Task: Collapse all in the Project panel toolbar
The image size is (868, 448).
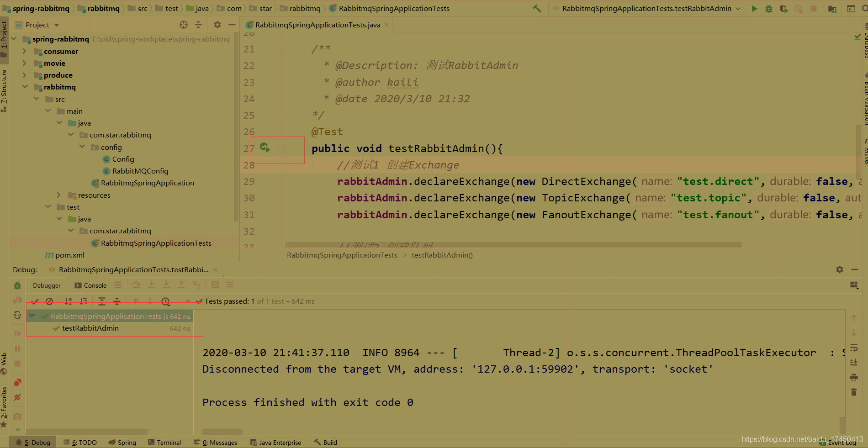Action: (x=198, y=25)
